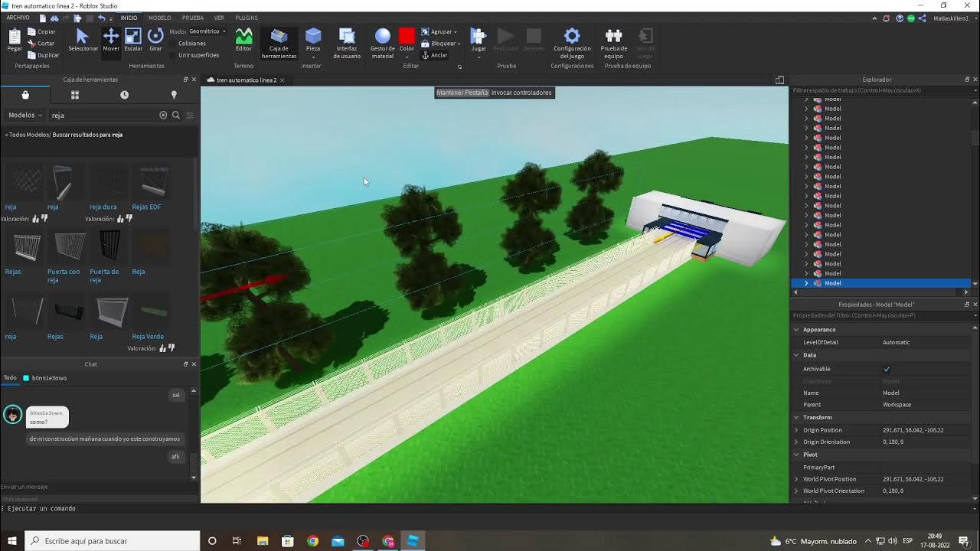Click the undo arrow in title toolbar
The image size is (980, 551).
coord(101,18)
